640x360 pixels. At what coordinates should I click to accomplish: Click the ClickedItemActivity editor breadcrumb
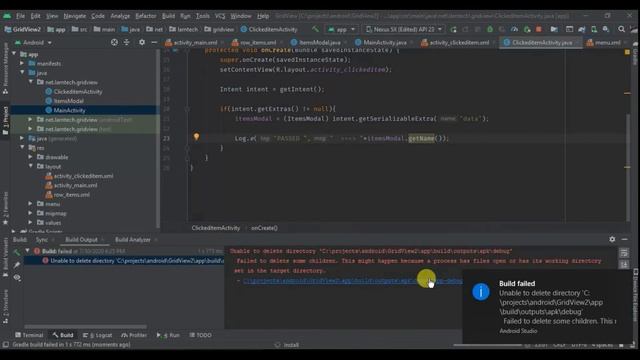216,228
